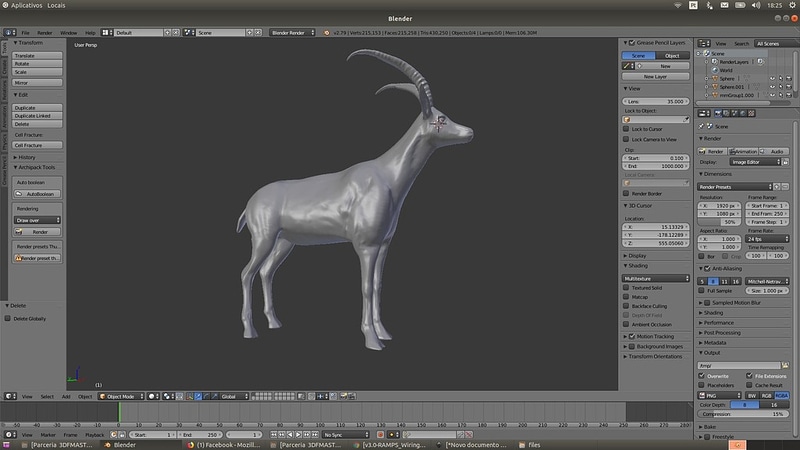Open the Global transform orientation dropdown

coord(234,396)
